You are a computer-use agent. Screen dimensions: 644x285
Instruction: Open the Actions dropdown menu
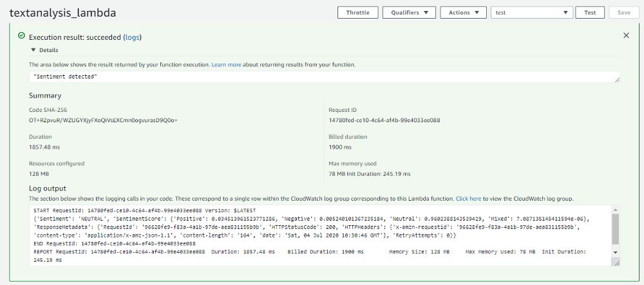(464, 12)
